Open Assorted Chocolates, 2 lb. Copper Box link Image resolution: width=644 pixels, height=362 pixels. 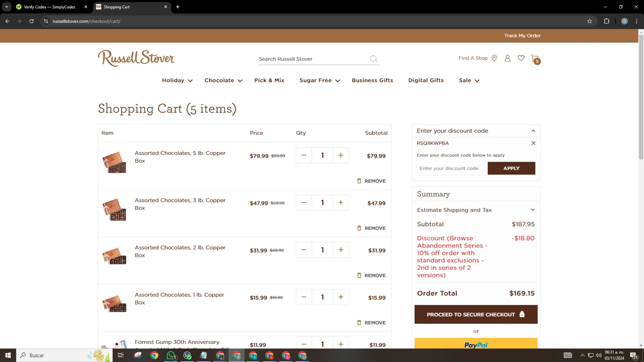point(180,251)
